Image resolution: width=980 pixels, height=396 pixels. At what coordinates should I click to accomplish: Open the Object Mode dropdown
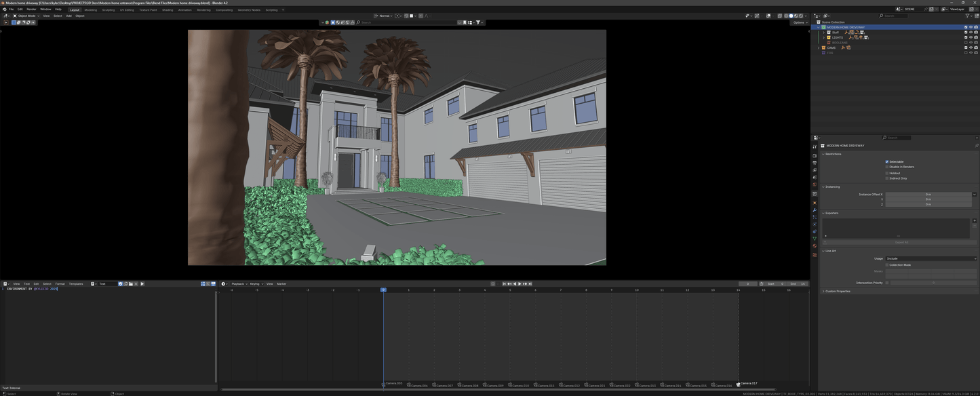[26, 16]
